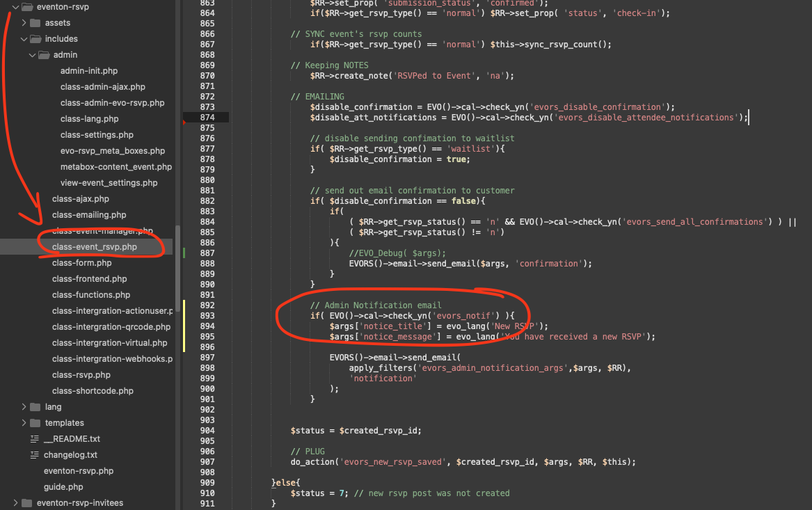Image resolution: width=812 pixels, height=510 pixels.
Task: Expand the templates folder arrow
Action: tap(24, 423)
